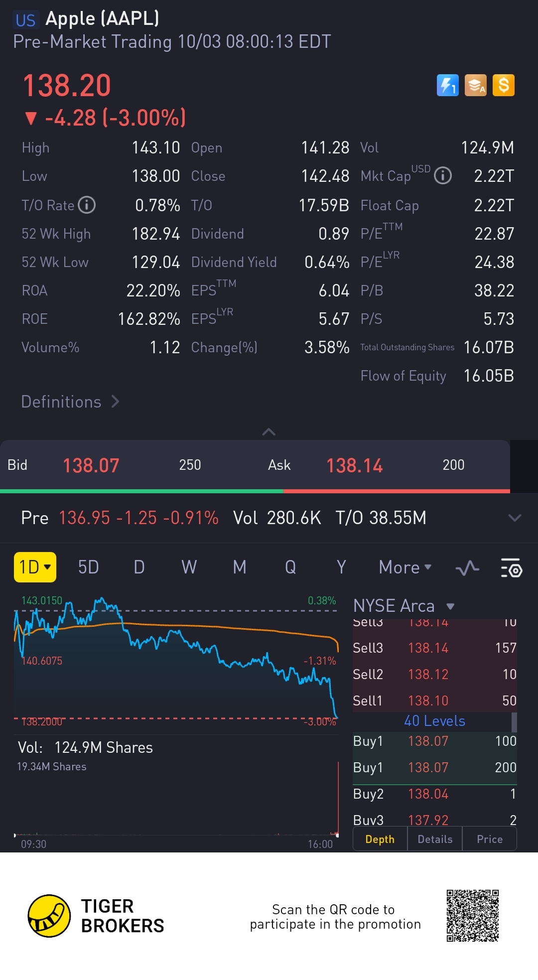Collapse the stock details panel chevron
Screen dimensions: 538x980
pyautogui.click(x=269, y=431)
